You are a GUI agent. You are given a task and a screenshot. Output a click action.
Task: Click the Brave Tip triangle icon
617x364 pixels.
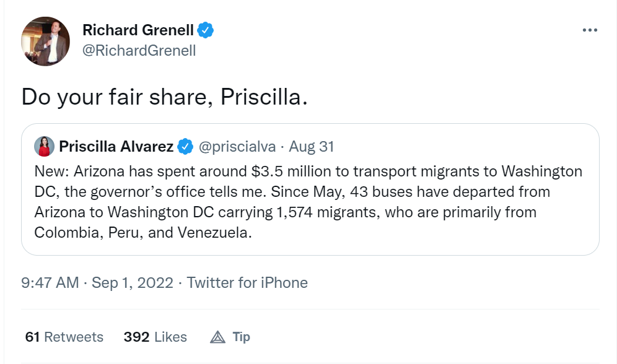click(x=217, y=337)
